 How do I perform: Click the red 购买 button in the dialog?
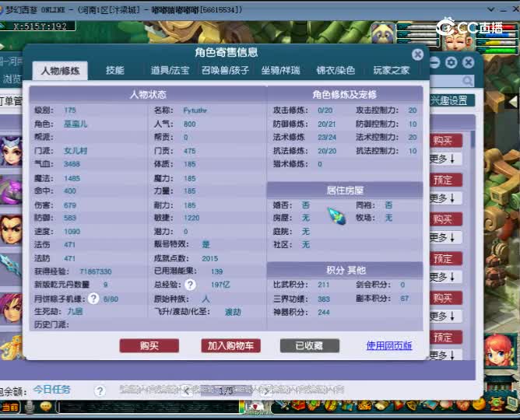pos(149,346)
